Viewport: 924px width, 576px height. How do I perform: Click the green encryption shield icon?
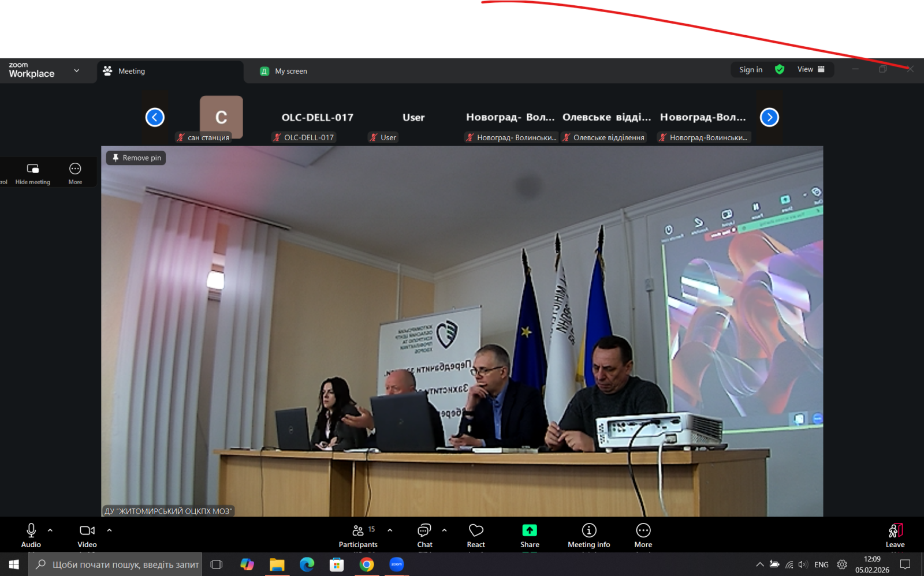(x=780, y=70)
